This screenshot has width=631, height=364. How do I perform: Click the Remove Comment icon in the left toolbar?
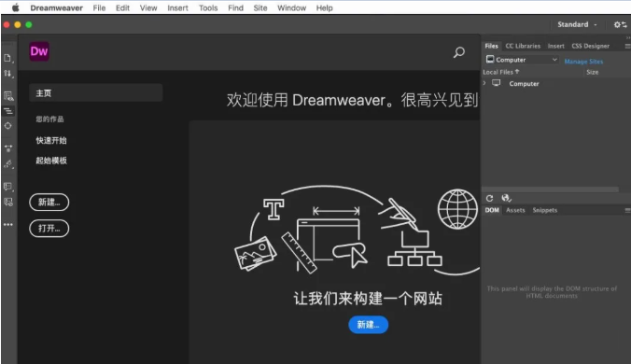click(x=8, y=202)
